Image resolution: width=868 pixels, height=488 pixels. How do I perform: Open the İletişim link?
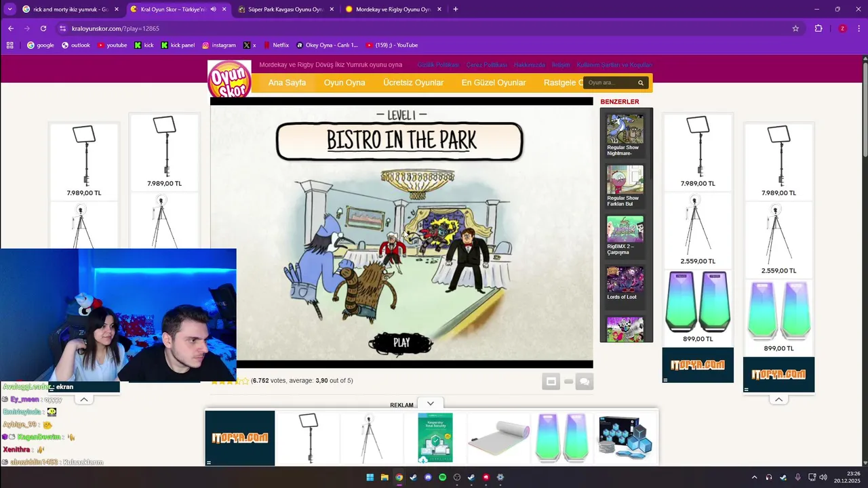coord(561,65)
